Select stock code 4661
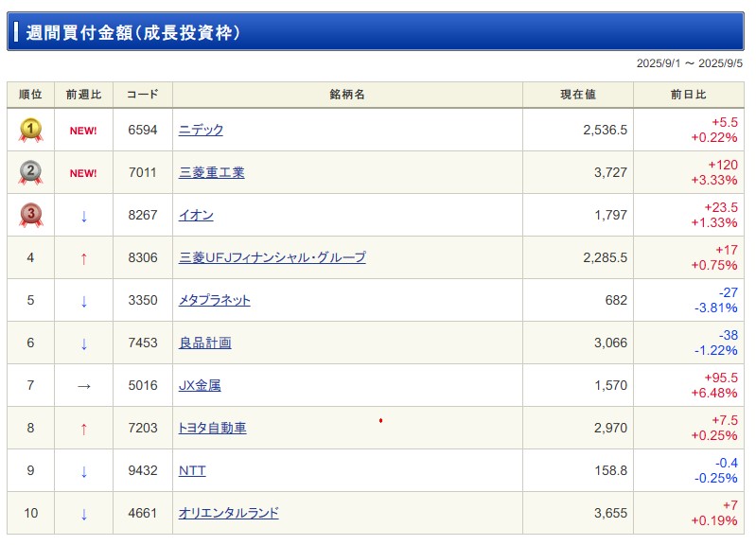Viewport: 756px width, 545px height. [x=143, y=513]
